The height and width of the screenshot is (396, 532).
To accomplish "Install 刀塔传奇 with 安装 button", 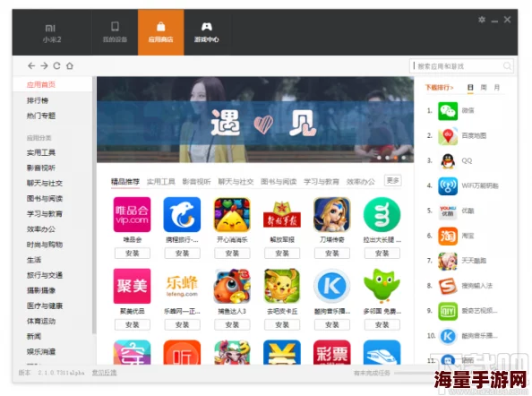I will click(331, 254).
